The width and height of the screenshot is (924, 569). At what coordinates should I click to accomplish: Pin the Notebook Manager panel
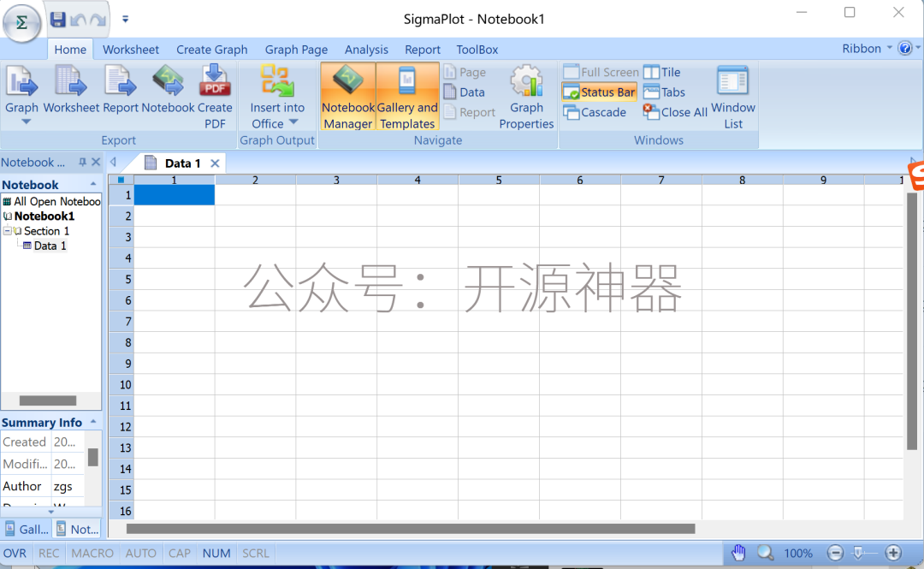click(x=82, y=163)
